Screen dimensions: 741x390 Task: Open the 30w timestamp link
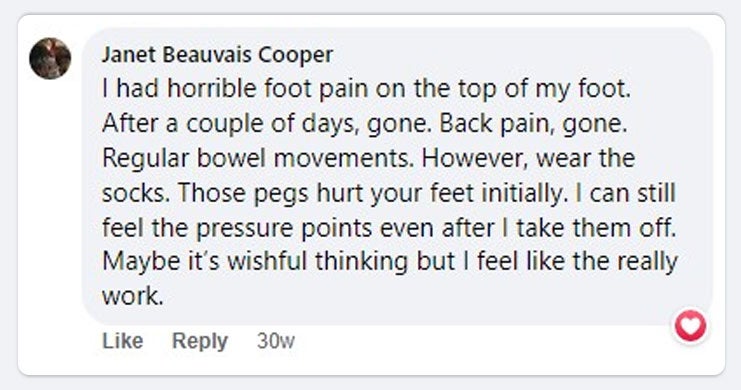(x=276, y=341)
